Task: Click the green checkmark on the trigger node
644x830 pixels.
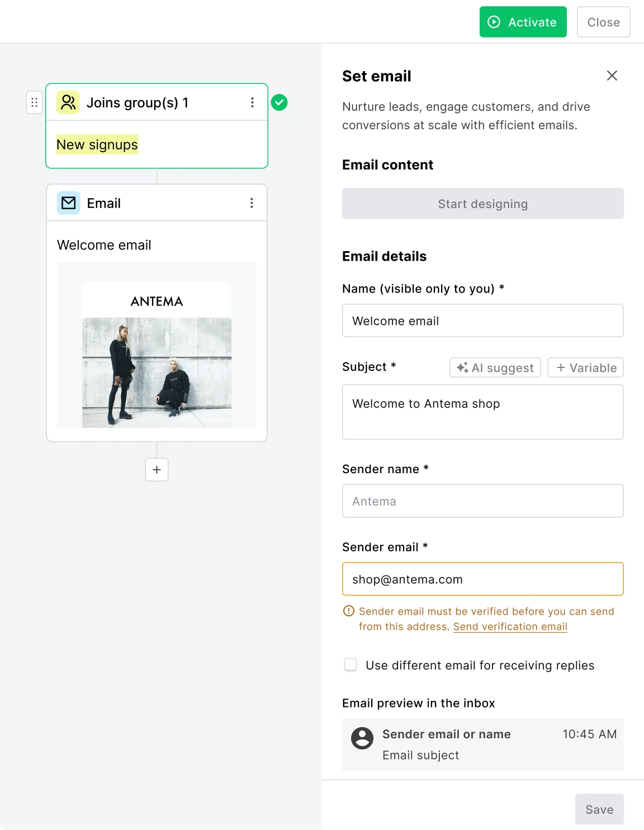Action: point(280,102)
